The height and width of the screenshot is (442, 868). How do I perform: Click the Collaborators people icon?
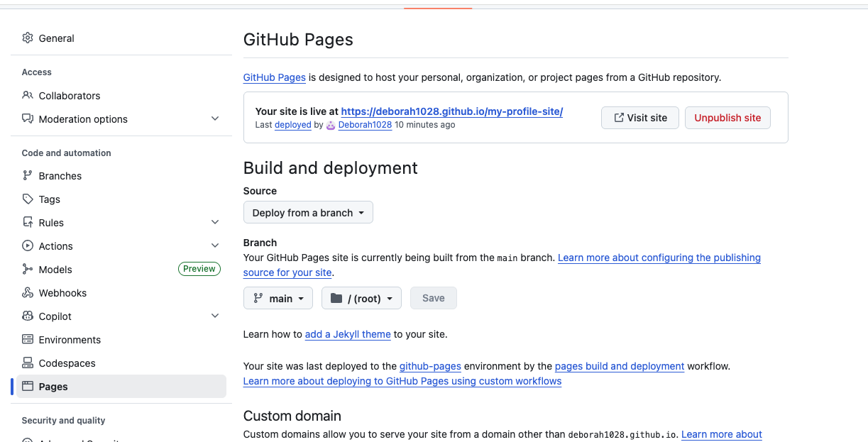(x=28, y=96)
